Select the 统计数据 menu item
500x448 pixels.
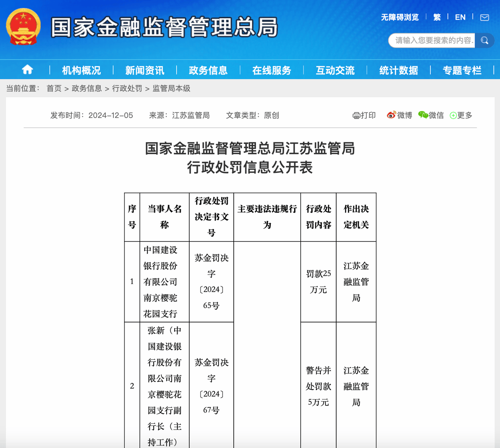pos(398,70)
